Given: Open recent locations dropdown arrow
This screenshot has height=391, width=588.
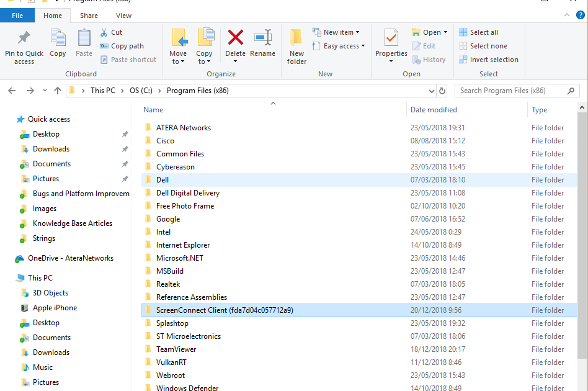Looking at the screenshot, I should coord(45,91).
